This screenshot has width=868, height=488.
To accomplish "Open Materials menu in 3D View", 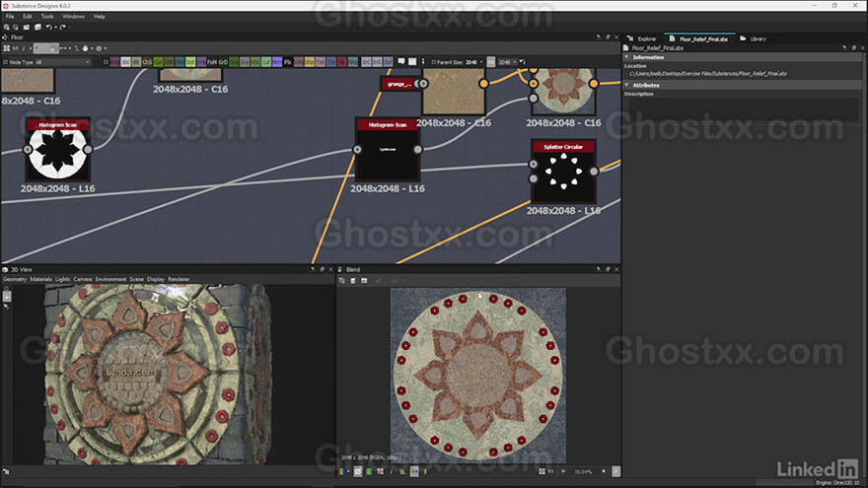I will point(40,279).
